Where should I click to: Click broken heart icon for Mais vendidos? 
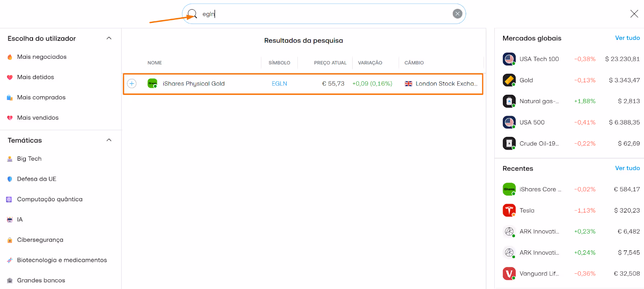point(10,118)
